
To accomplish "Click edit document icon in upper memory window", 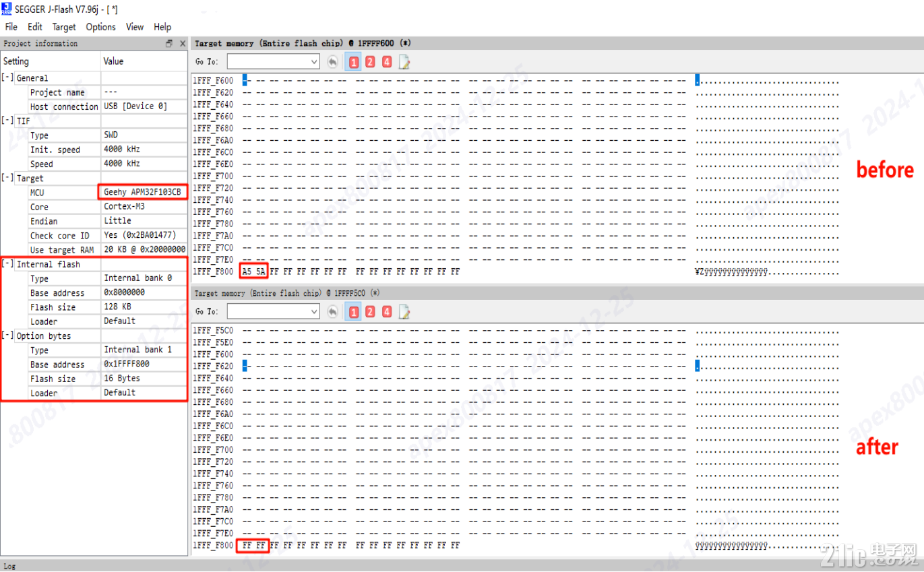I will (x=404, y=62).
